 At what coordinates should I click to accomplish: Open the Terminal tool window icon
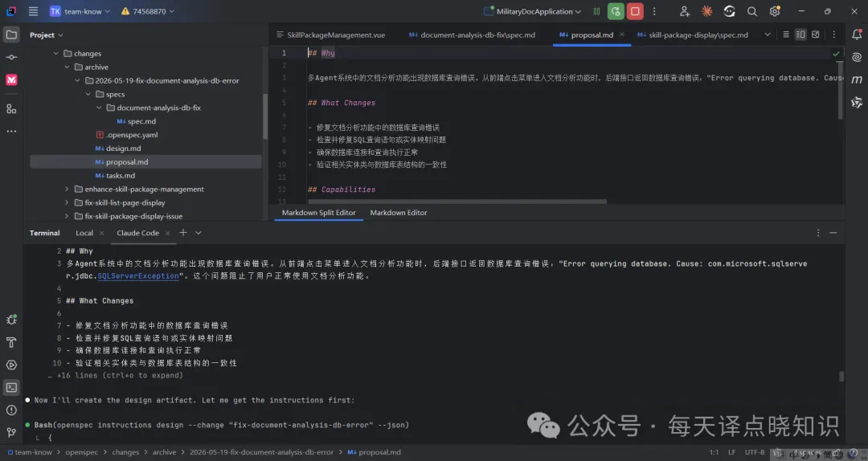point(11,387)
